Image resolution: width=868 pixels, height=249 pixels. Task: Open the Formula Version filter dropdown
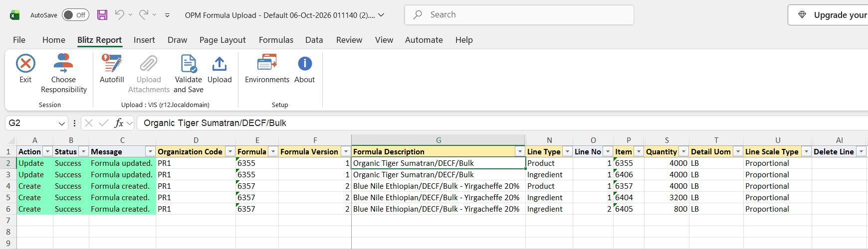[346, 151]
